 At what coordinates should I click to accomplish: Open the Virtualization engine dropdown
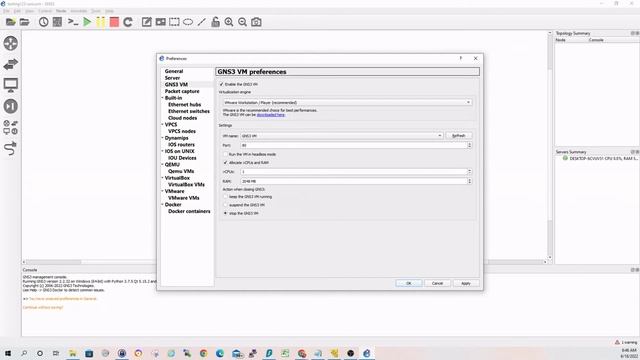[347, 102]
